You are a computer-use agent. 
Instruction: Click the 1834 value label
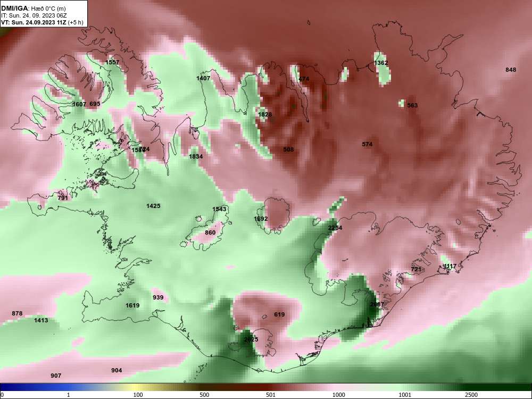(196, 156)
